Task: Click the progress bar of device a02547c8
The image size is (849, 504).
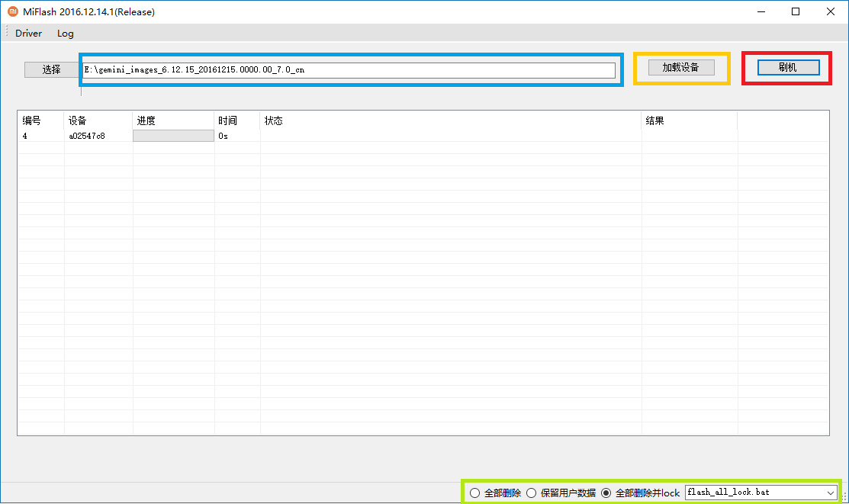Action: click(x=173, y=136)
